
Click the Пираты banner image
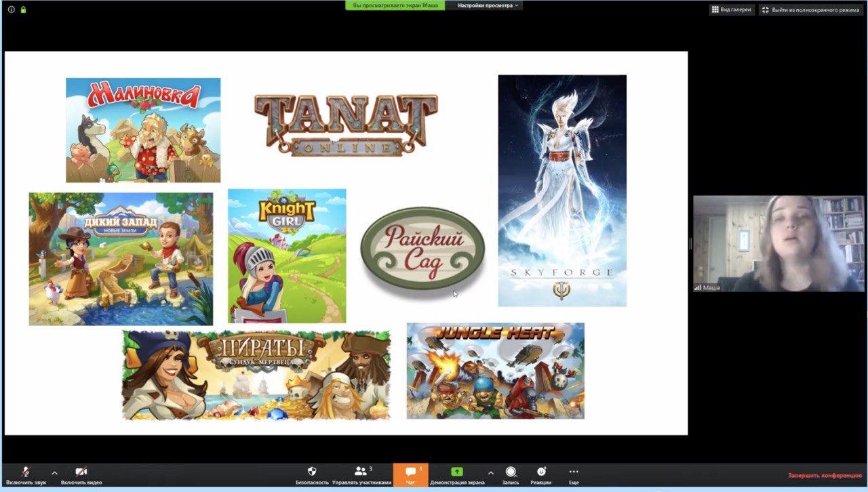pos(256,375)
